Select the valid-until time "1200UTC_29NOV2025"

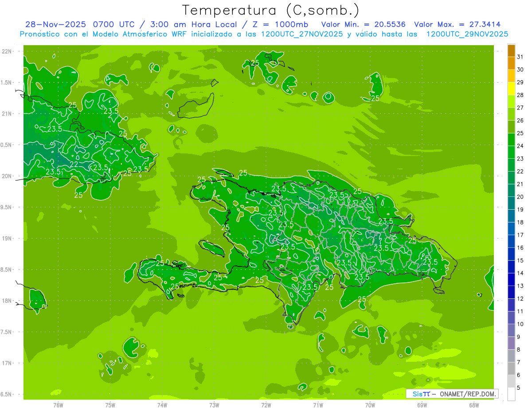467,34
